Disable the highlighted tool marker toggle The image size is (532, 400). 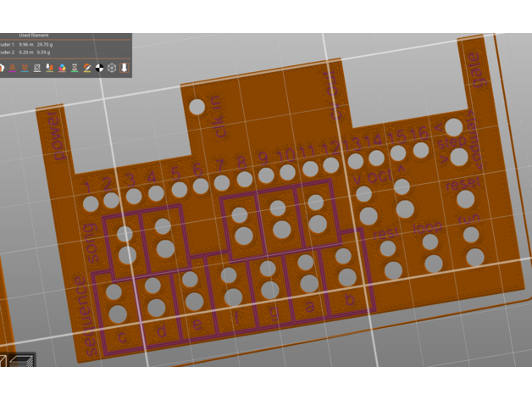click(x=124, y=68)
